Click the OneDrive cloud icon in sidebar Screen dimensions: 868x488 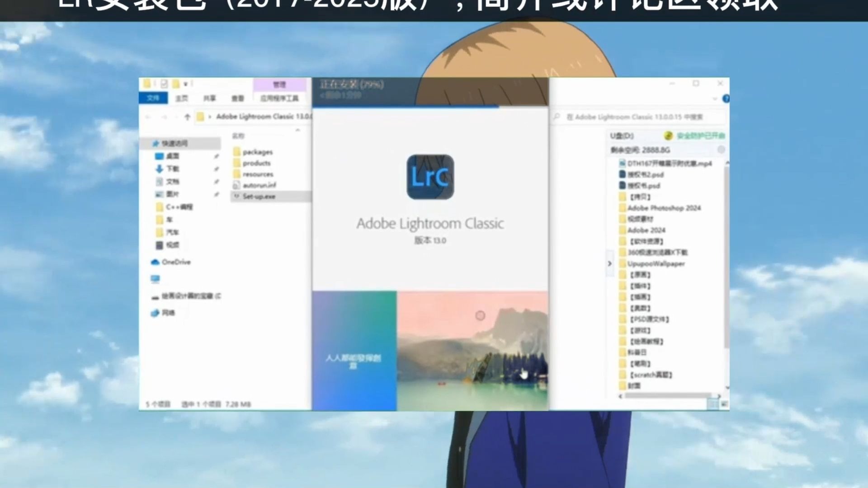pos(155,262)
